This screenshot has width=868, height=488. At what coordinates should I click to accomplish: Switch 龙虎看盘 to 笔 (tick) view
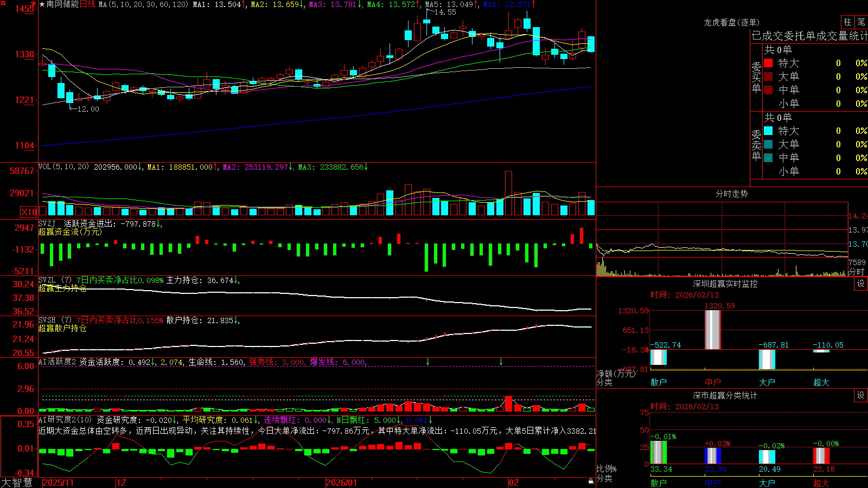[861, 22]
